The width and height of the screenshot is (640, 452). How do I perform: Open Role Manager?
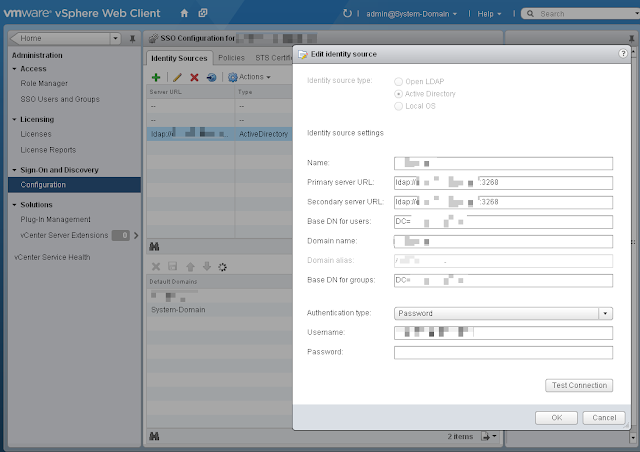[44, 83]
